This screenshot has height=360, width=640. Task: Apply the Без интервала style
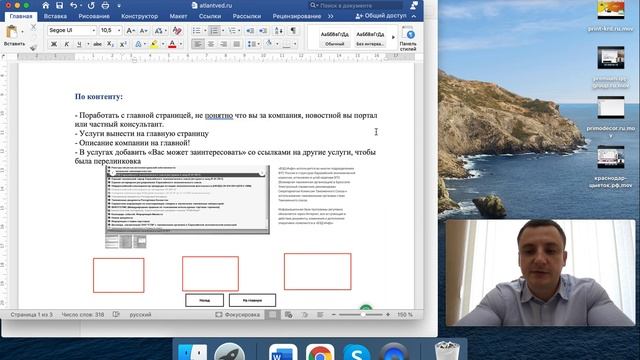[x=370, y=38]
